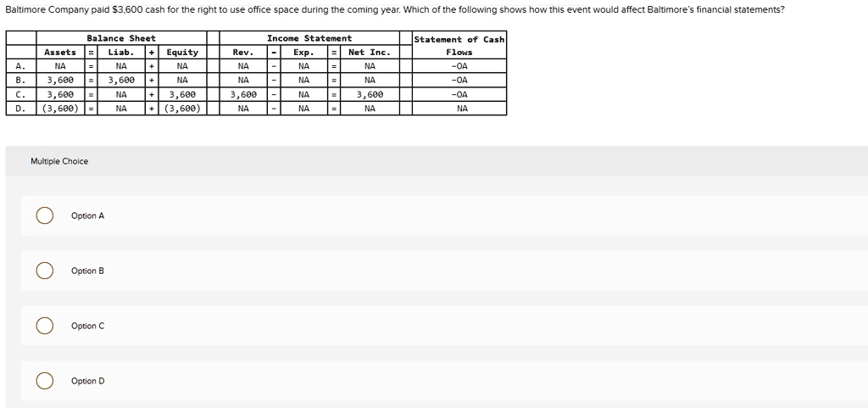868x408 pixels.
Task: Click the 'Statement of Cash Flows' header
Action: (459, 46)
